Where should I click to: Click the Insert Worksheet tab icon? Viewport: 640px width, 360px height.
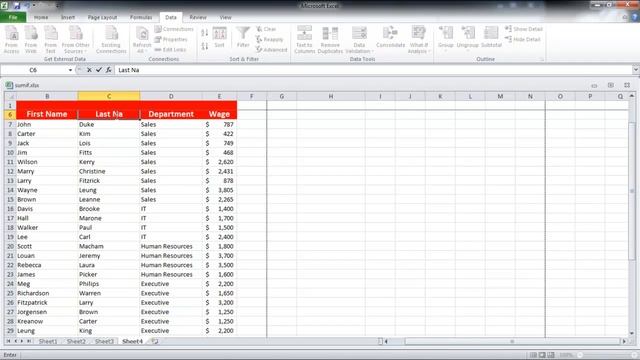pyautogui.click(x=155, y=341)
